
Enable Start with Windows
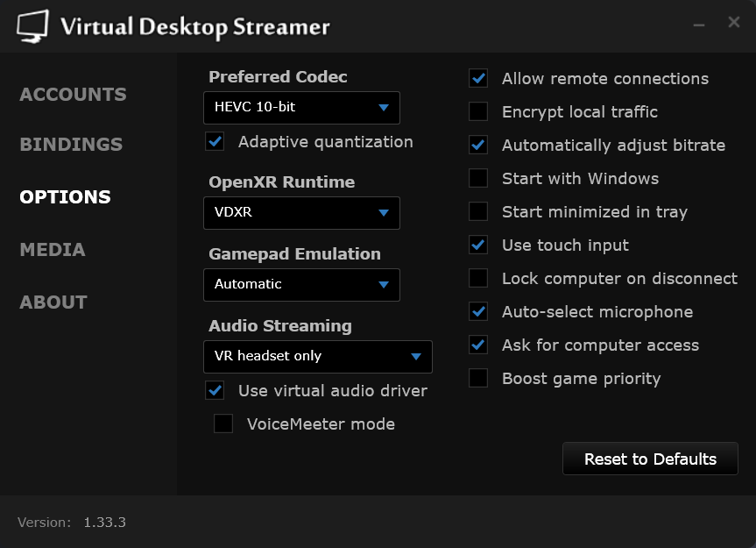pos(477,178)
